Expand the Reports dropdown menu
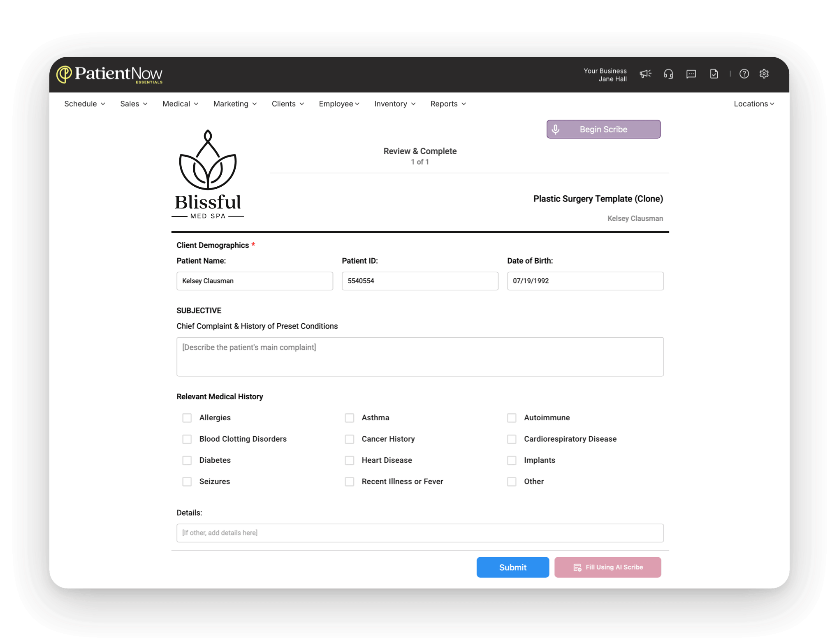This screenshot has width=839, height=644. click(448, 104)
